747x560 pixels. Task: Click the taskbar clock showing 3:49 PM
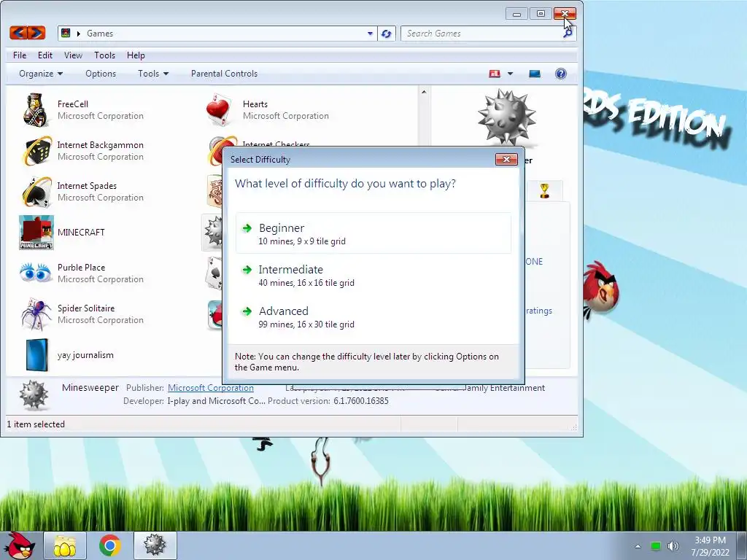point(711,540)
